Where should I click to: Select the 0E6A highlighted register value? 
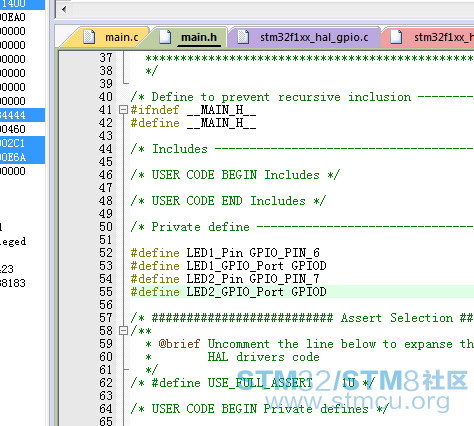click(x=22, y=157)
